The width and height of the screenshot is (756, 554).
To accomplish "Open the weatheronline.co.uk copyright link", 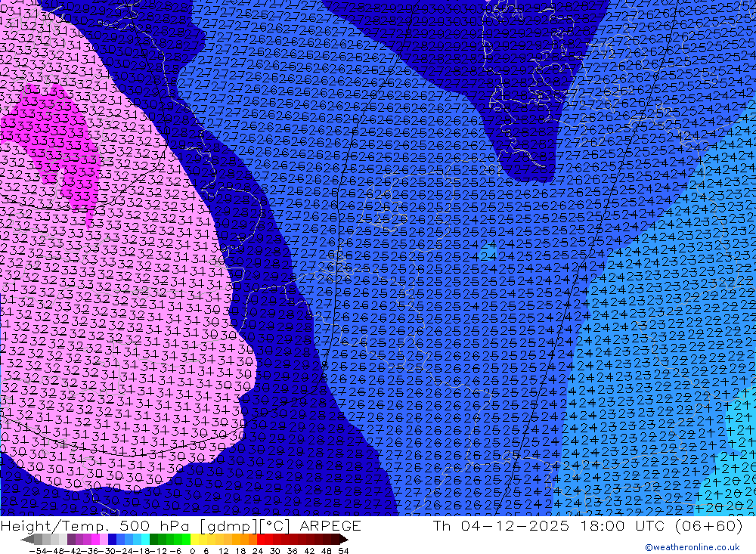I will pos(692,547).
